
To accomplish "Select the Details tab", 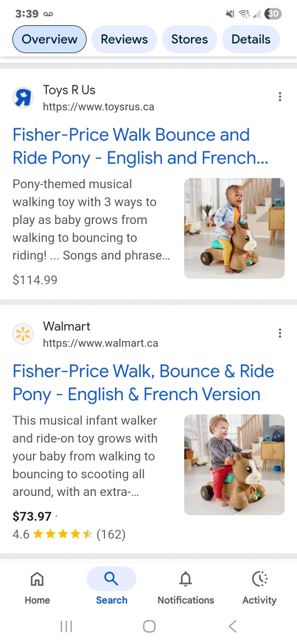I will tap(251, 40).
